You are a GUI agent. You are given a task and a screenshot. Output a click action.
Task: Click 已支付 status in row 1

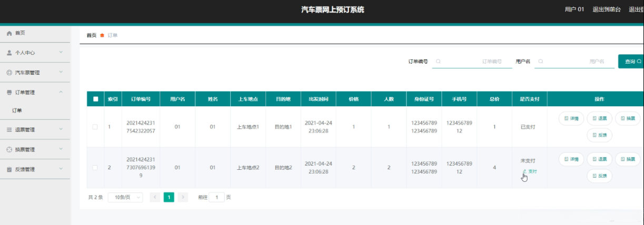(528, 127)
